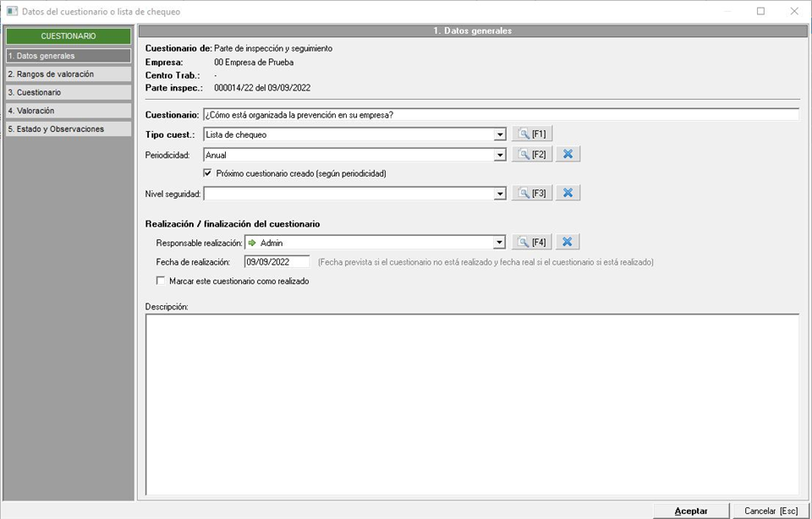Open the Responsable realización dropdown showing Admin
This screenshot has width=812, height=519.
click(x=500, y=243)
